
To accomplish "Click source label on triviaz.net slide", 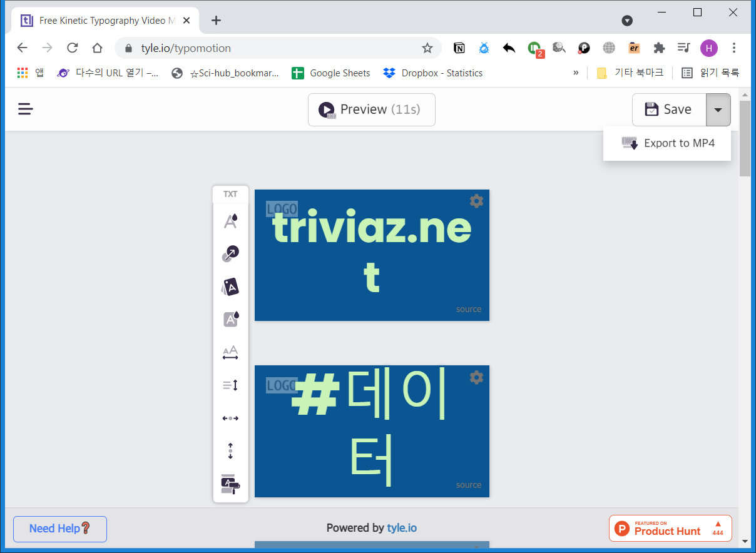I will (x=469, y=309).
